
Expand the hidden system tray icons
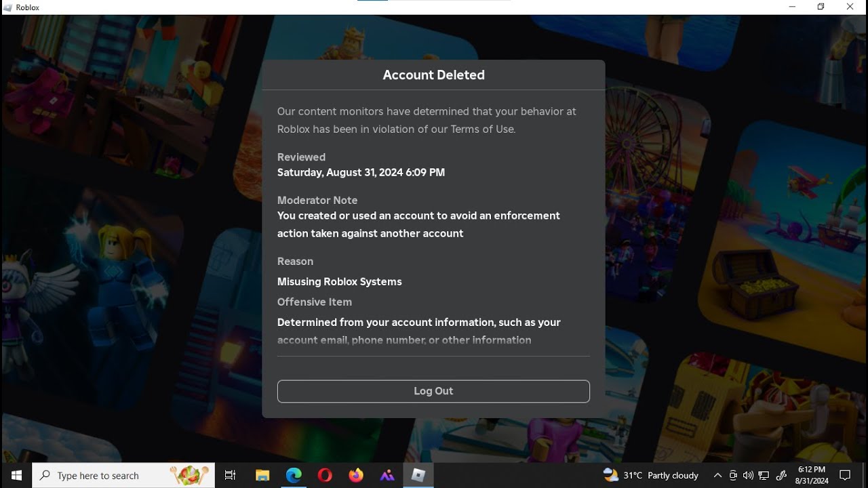click(x=717, y=475)
